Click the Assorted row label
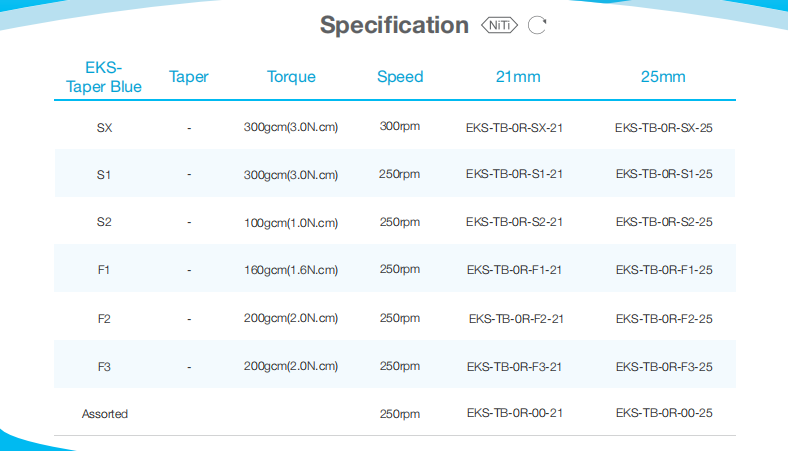The width and height of the screenshot is (788, 451). point(104,414)
